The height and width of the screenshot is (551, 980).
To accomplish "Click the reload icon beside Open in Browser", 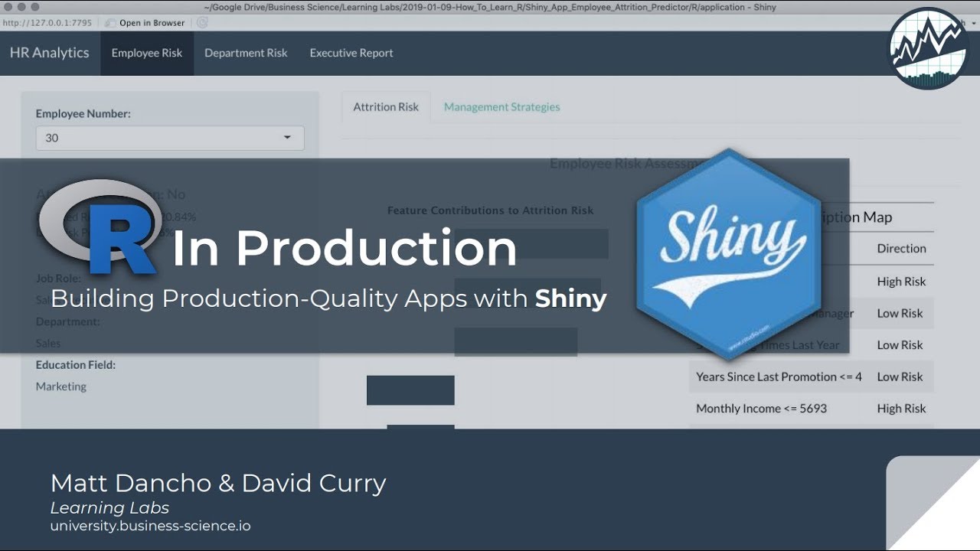I will click(202, 23).
